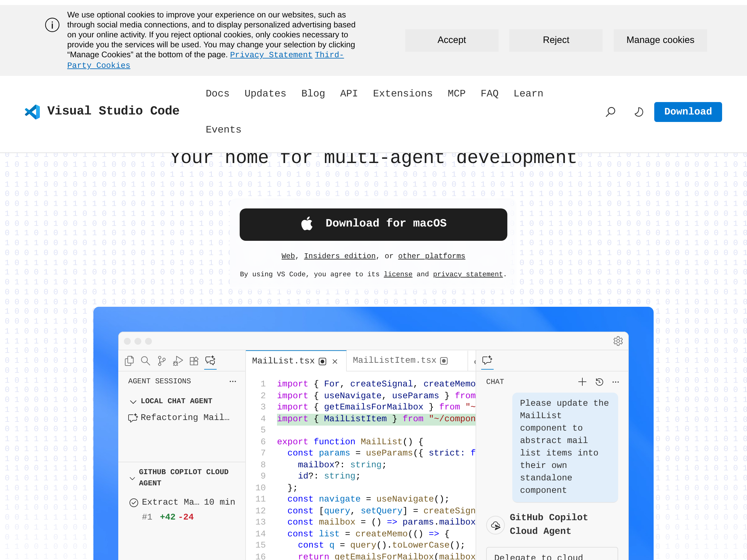This screenshot has width=747, height=560.
Task: Open the settings gear in editor mockup
Action: click(x=618, y=341)
